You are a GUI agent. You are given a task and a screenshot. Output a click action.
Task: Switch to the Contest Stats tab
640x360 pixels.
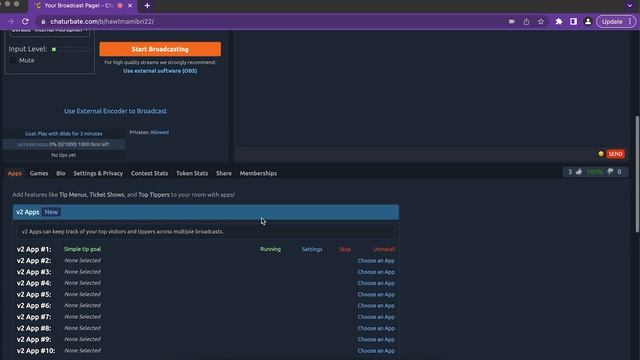pyautogui.click(x=149, y=173)
